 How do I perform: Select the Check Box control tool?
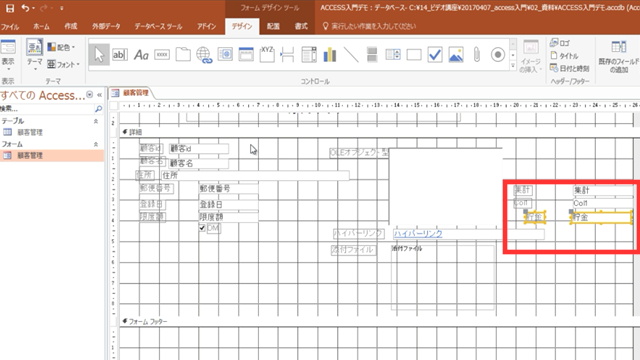click(x=435, y=55)
